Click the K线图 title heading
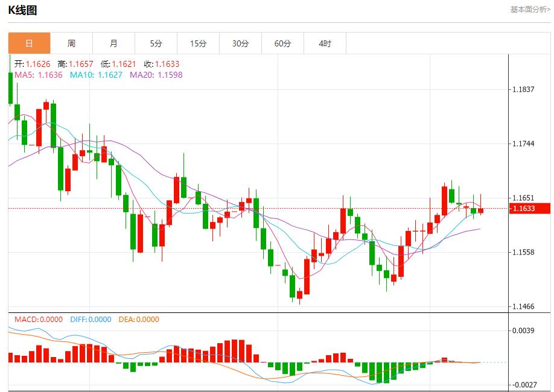Screen dimensions: 554x392 22,10
